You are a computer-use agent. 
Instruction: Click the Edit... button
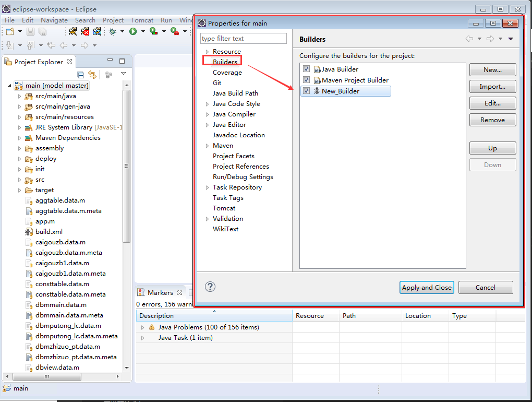point(493,103)
